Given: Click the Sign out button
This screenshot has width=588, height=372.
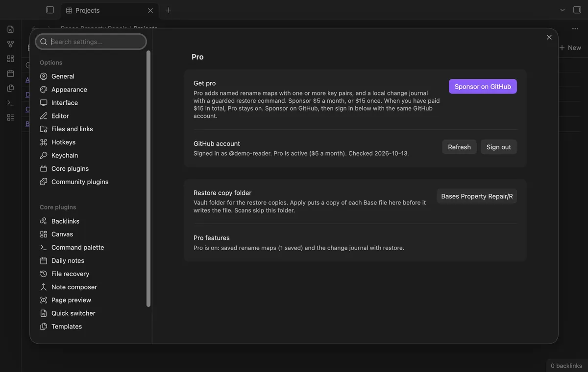Looking at the screenshot, I should click(499, 147).
